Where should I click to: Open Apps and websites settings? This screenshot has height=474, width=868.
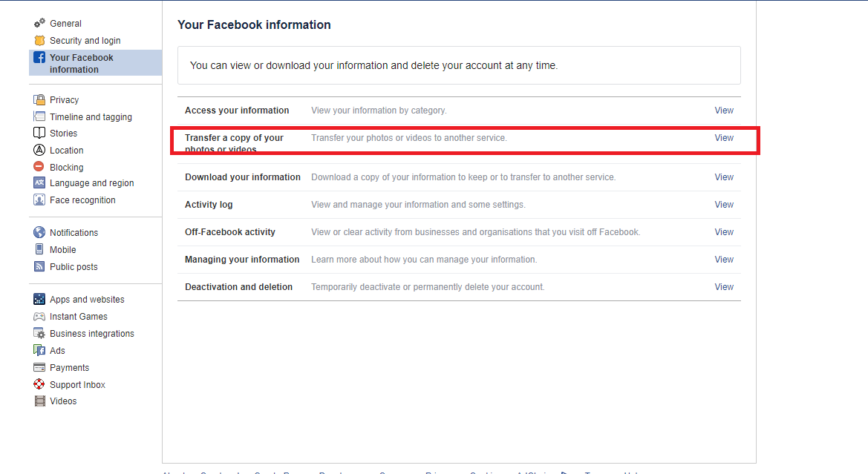(x=87, y=300)
